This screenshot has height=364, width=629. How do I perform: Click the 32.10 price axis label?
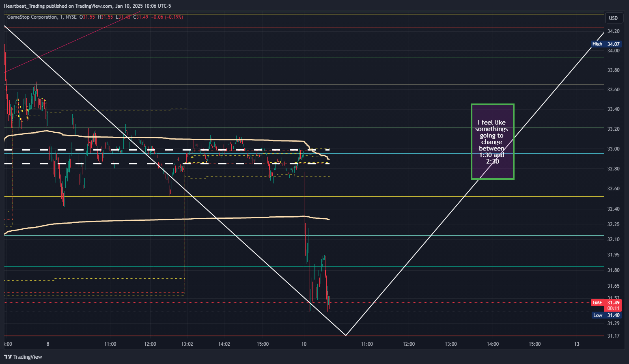(x=613, y=239)
